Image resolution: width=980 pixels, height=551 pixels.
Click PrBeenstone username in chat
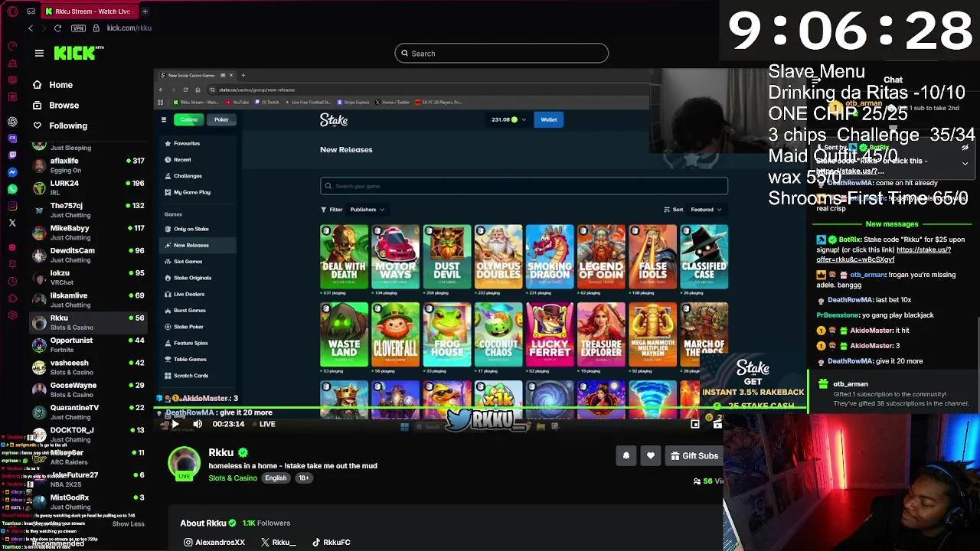coord(837,315)
